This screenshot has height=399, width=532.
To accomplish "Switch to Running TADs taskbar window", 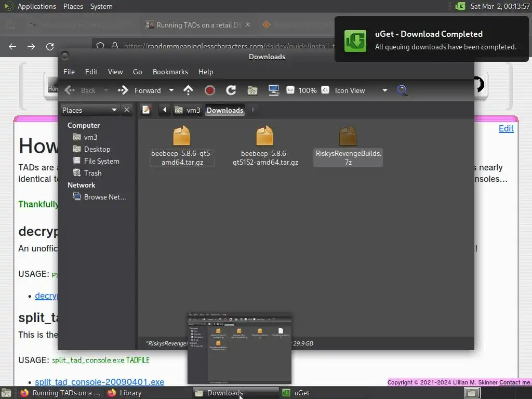I will coord(60,393).
